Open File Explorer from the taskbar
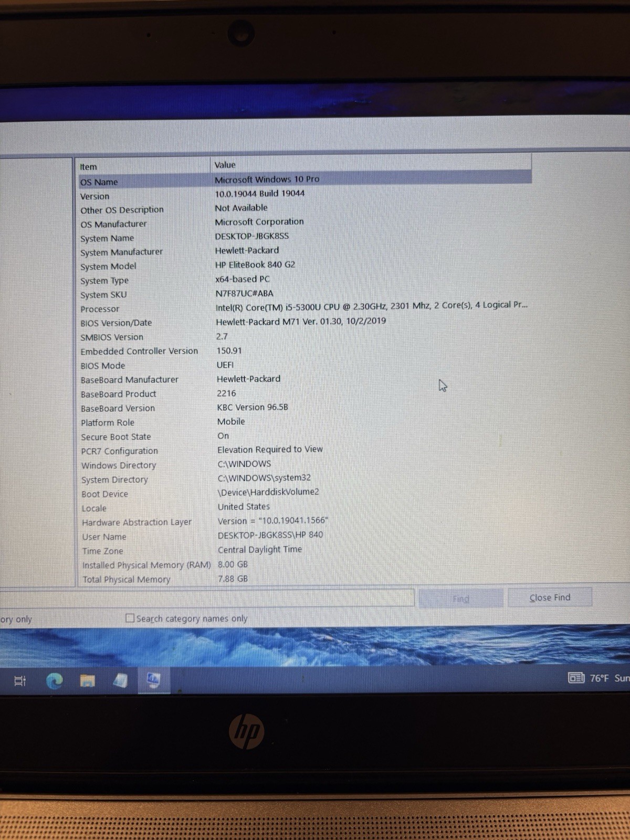Screen dimensions: 630x840 [87, 681]
